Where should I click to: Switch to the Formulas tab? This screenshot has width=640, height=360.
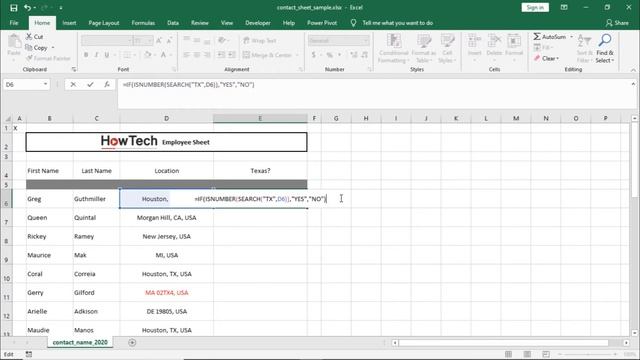tap(143, 23)
